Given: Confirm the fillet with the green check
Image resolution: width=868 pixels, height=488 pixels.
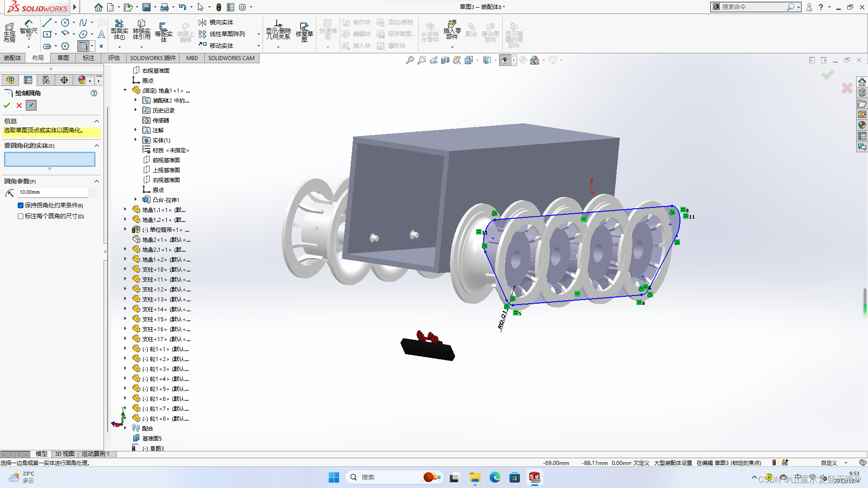Looking at the screenshot, I should 7,105.
